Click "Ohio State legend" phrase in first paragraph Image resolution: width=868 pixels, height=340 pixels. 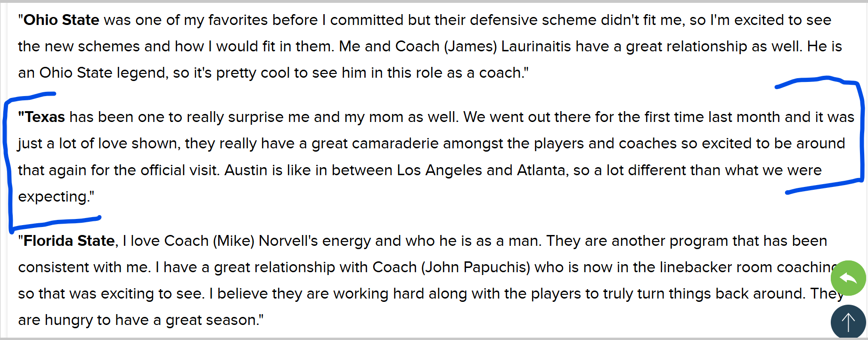[102, 73]
